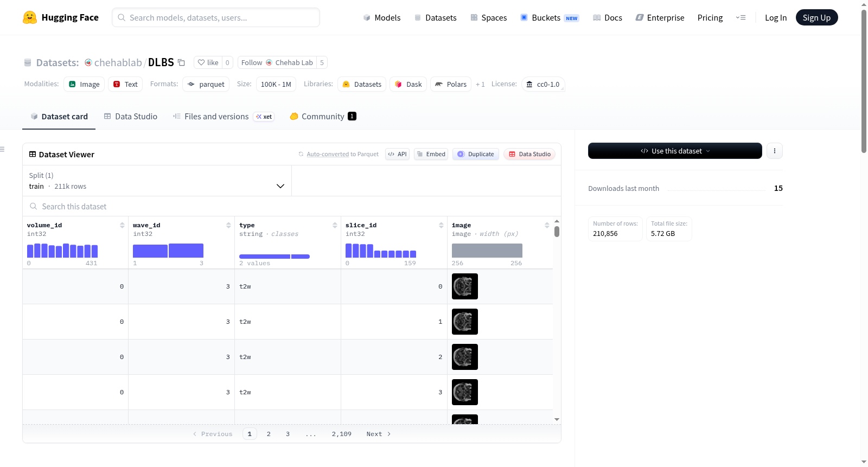
Task: Sort by wave_id column sort icon
Action: (228, 225)
